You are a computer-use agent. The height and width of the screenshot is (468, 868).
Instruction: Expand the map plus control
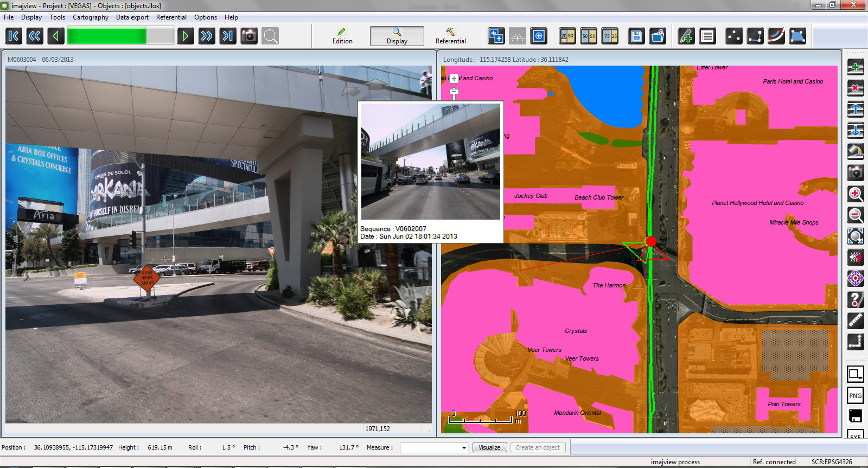pyautogui.click(x=454, y=79)
